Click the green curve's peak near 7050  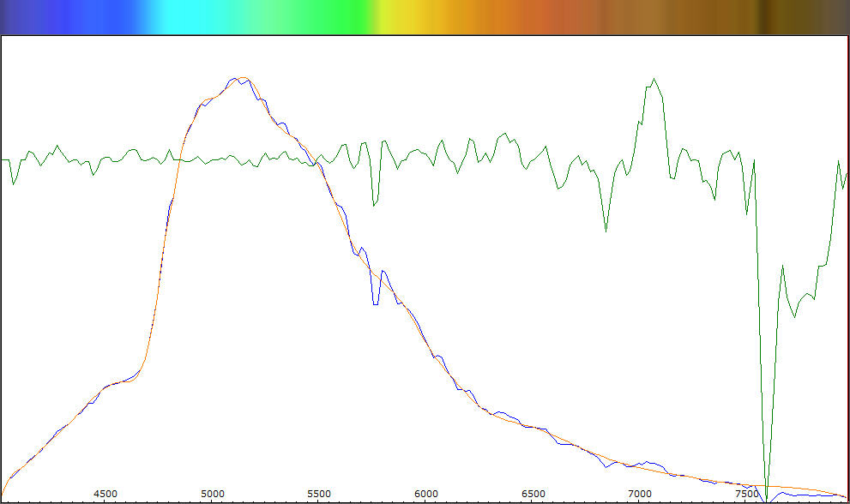[654, 80]
